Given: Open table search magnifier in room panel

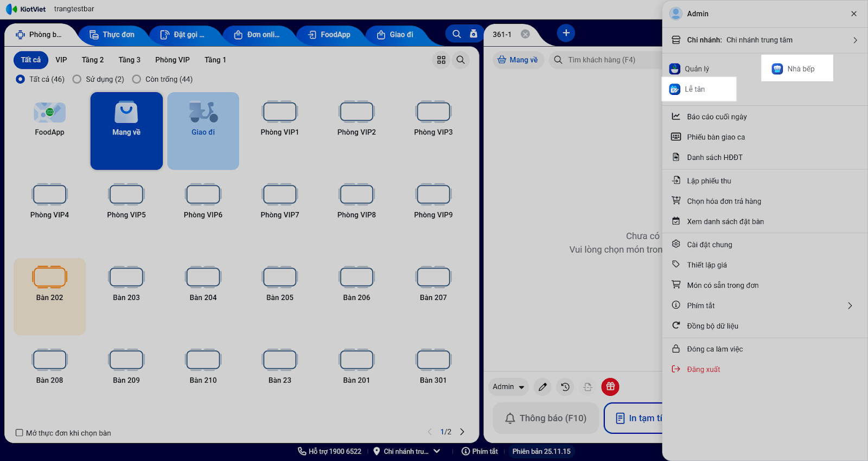Looking at the screenshot, I should 461,60.
